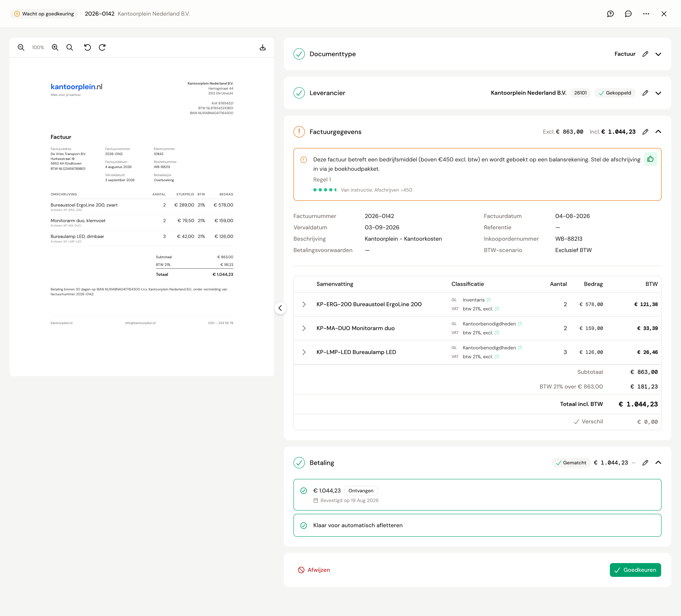Approve invoice with Goedkeuren button
This screenshot has height=616, width=681.
pyautogui.click(x=635, y=570)
